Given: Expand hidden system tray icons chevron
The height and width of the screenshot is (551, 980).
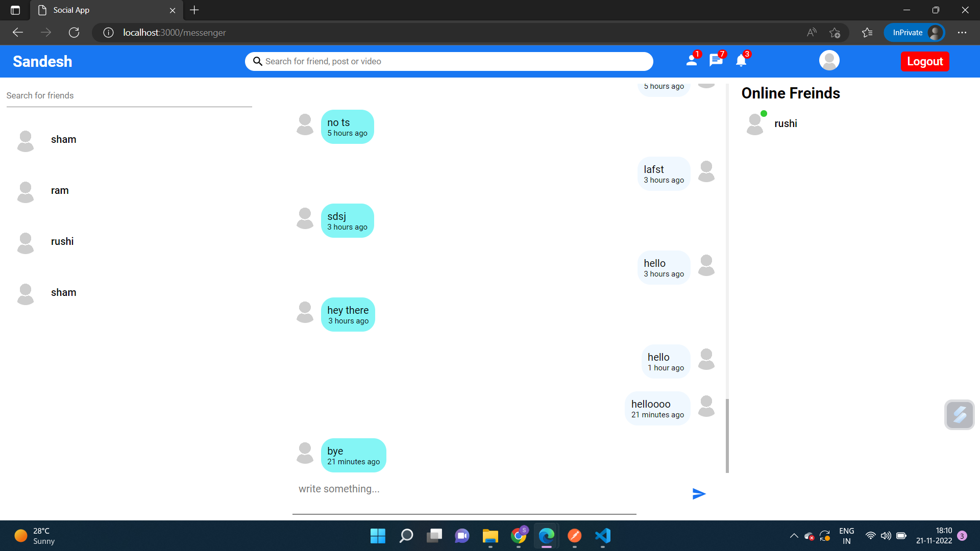Looking at the screenshot, I should coord(794,536).
